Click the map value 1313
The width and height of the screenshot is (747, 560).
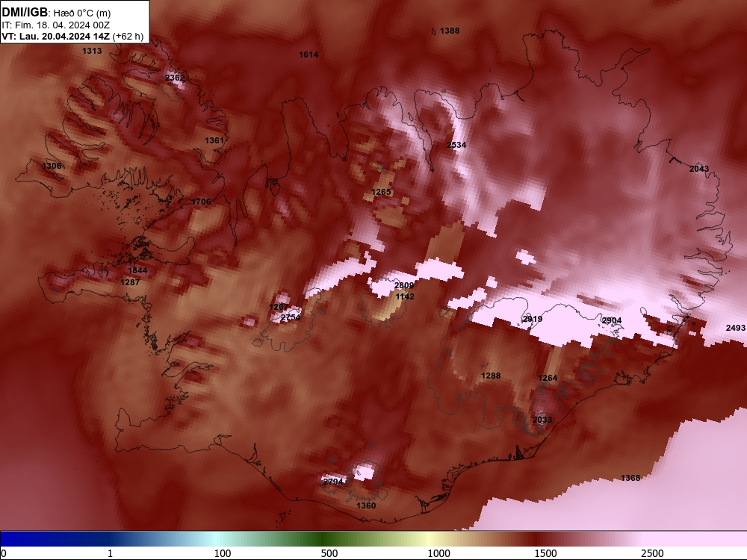click(x=92, y=51)
